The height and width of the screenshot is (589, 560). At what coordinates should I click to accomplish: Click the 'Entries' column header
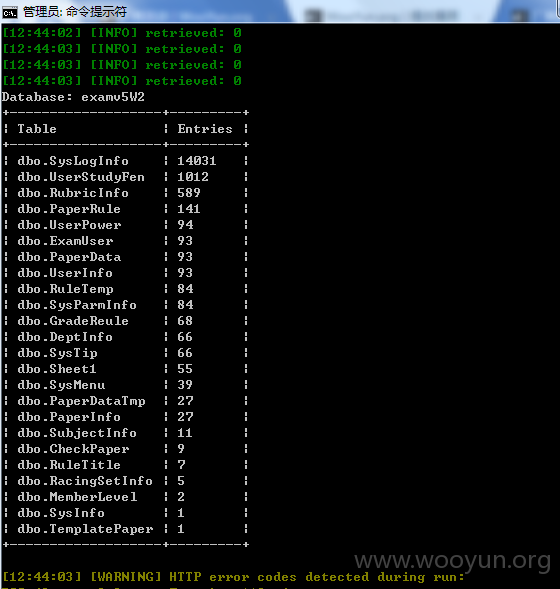click(x=205, y=129)
